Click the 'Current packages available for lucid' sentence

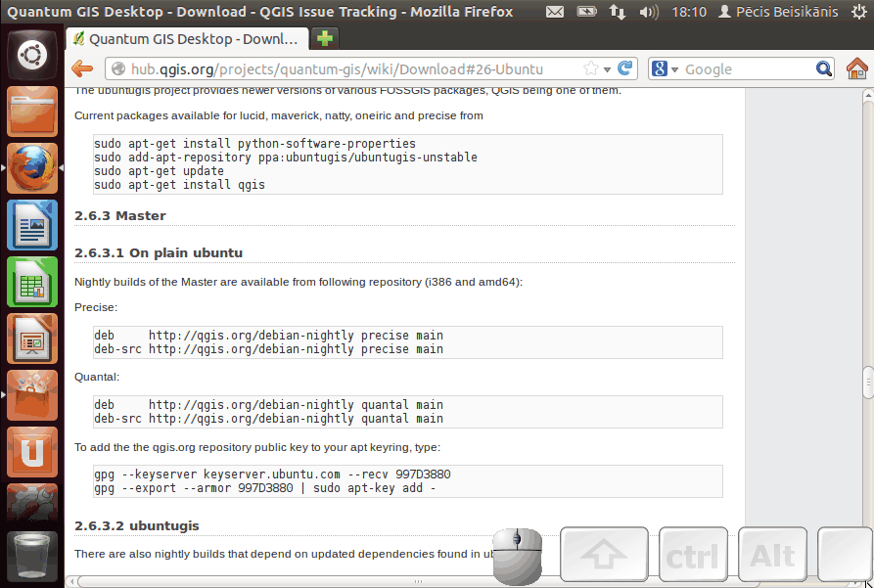(x=279, y=115)
